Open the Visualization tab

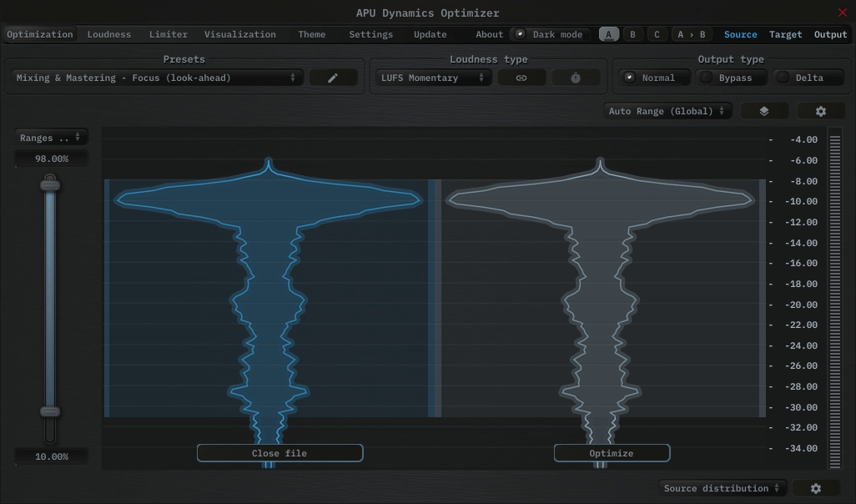pos(239,34)
